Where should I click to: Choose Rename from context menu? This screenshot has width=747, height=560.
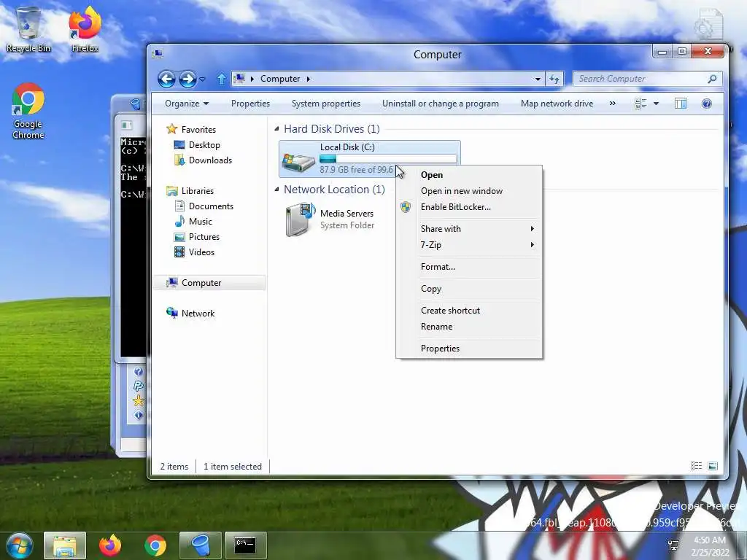(x=469, y=327)
